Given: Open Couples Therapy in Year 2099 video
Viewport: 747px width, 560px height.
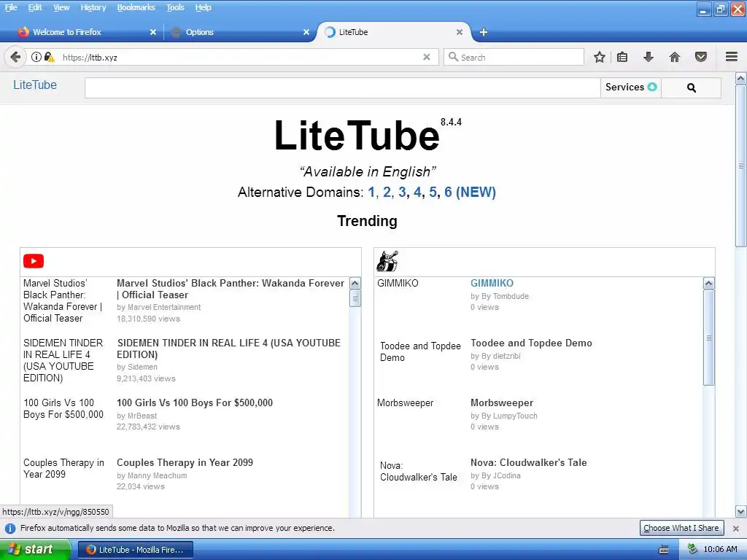Looking at the screenshot, I should 185,462.
